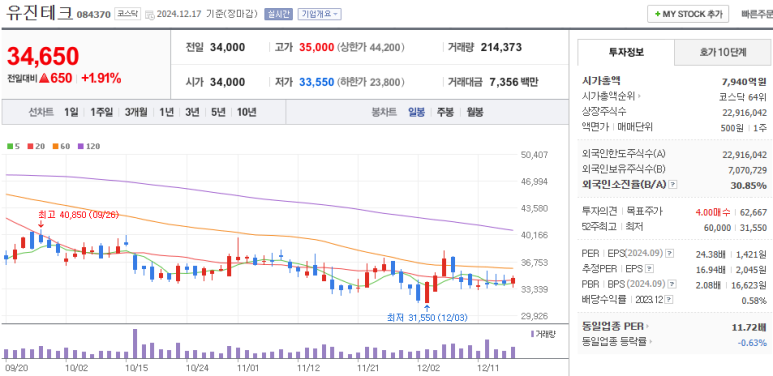Image resolution: width=773 pixels, height=376 pixels.
Task: Switch to the 호가10단계 tab
Action: pyautogui.click(x=723, y=52)
